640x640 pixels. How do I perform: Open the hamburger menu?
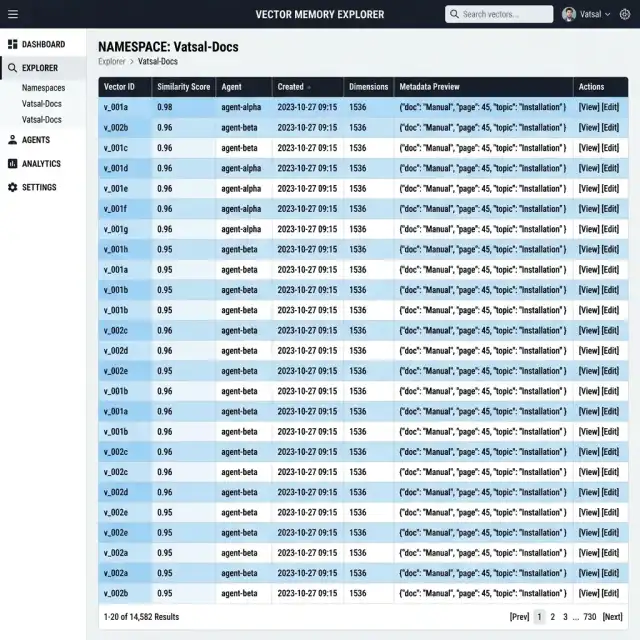click(13, 14)
